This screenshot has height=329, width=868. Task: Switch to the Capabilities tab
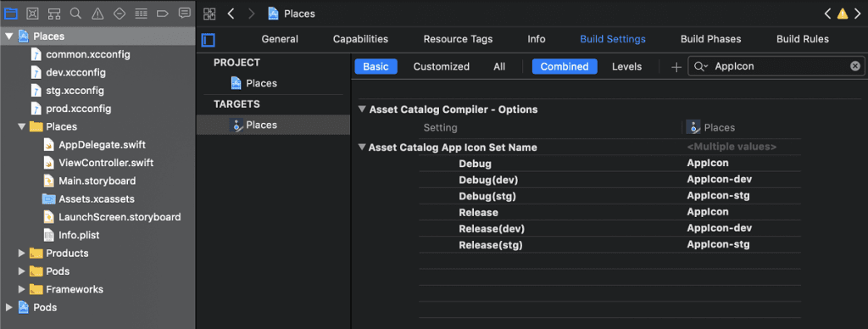click(x=360, y=39)
